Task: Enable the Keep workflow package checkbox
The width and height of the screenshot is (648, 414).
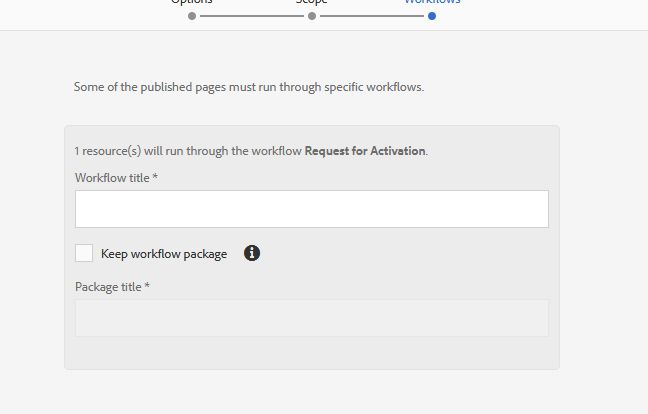Action: pyautogui.click(x=84, y=253)
